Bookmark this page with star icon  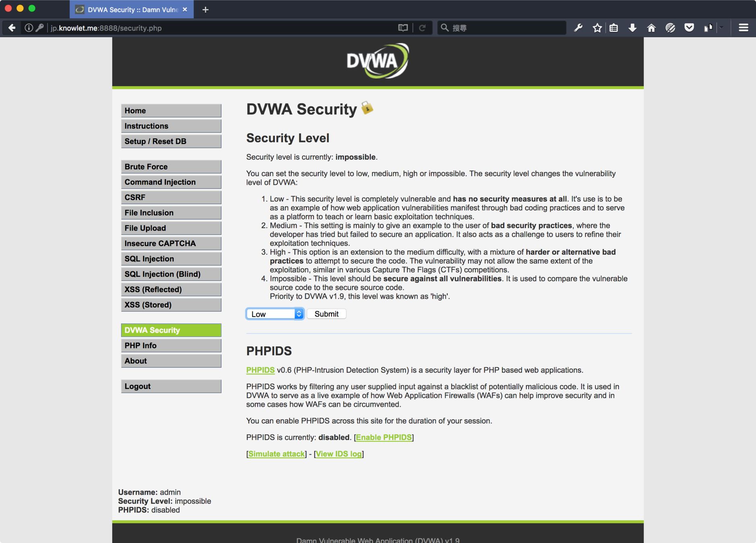597,28
